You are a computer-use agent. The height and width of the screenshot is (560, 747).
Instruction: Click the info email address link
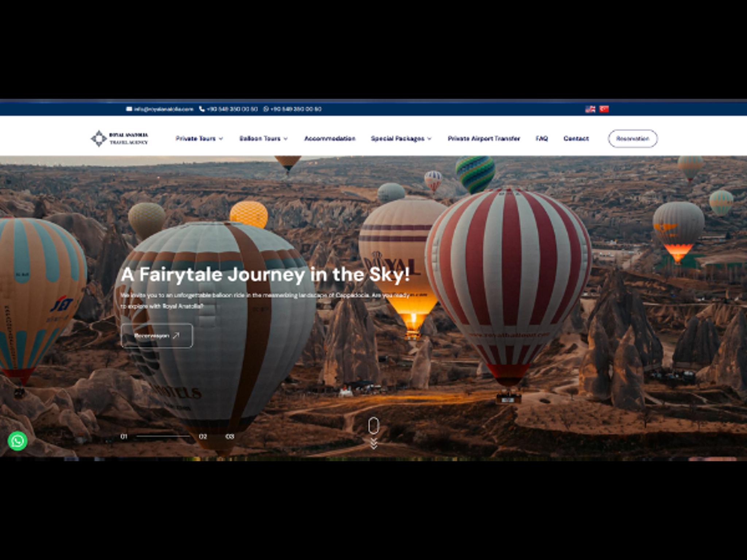(163, 109)
